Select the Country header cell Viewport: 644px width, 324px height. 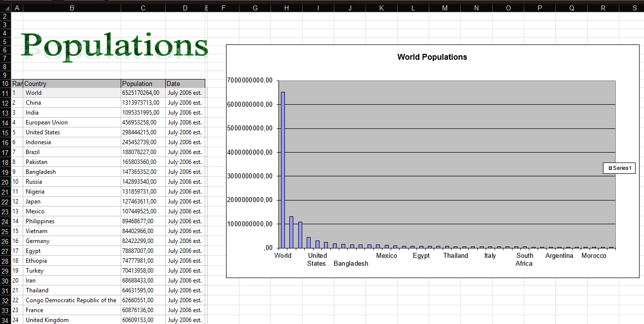(72, 84)
